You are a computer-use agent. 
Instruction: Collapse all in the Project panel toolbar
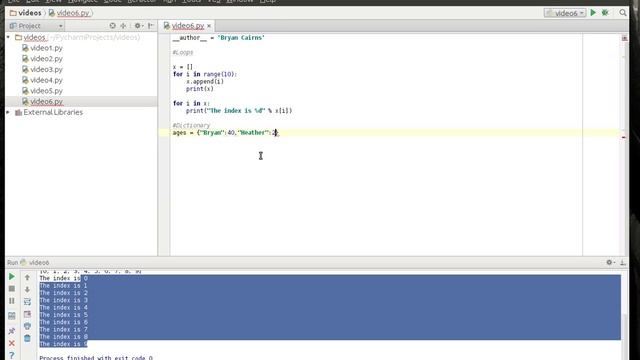coord(123,26)
